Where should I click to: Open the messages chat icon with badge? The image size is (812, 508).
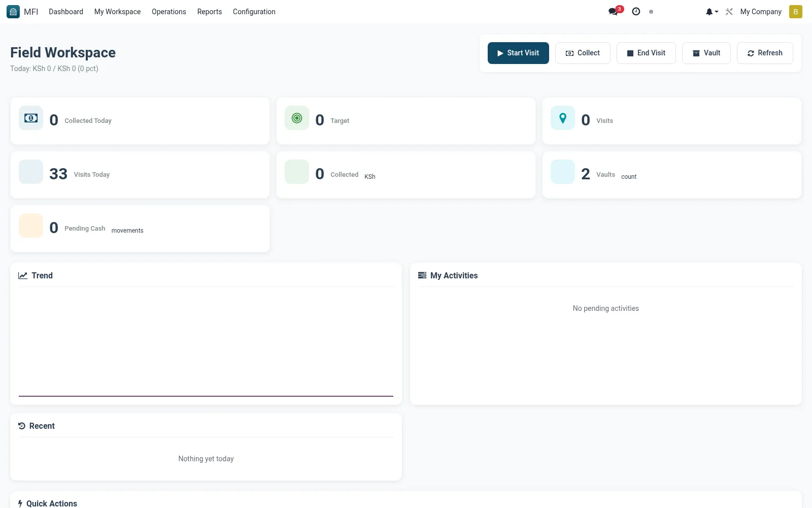point(615,11)
